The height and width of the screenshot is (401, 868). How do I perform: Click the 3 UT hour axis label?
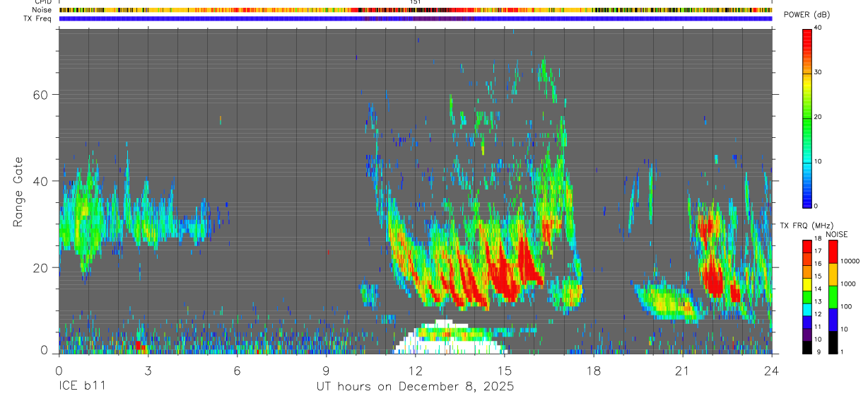point(148,370)
